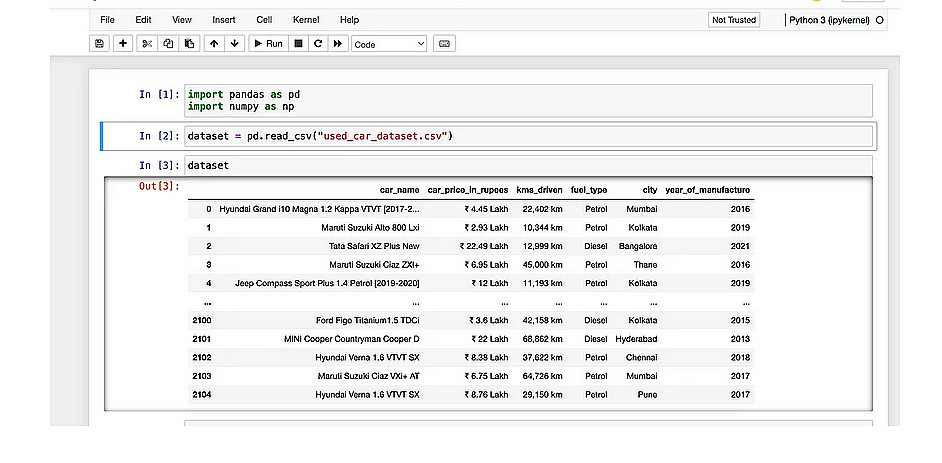Click the Python 3 (ipykernel) indicator
This screenshot has width=942, height=463.
point(829,20)
